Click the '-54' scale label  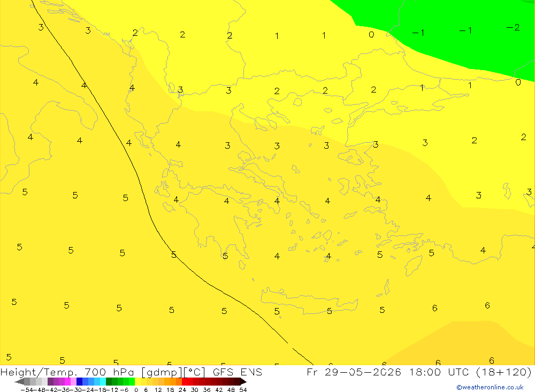point(27,390)
